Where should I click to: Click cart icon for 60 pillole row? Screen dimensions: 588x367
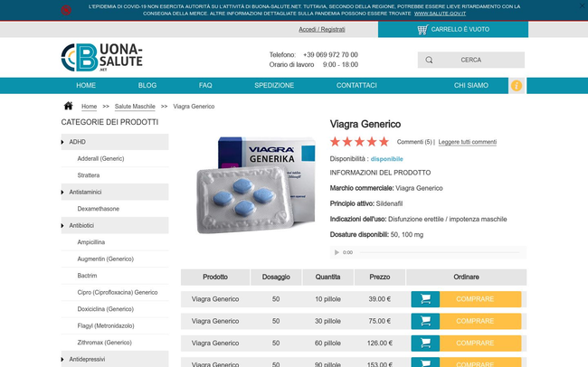[x=425, y=343]
